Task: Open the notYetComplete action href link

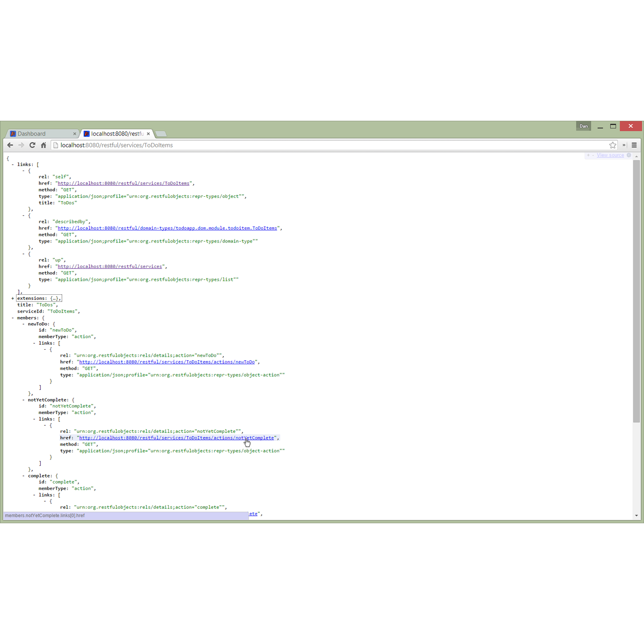Action: 176,438
